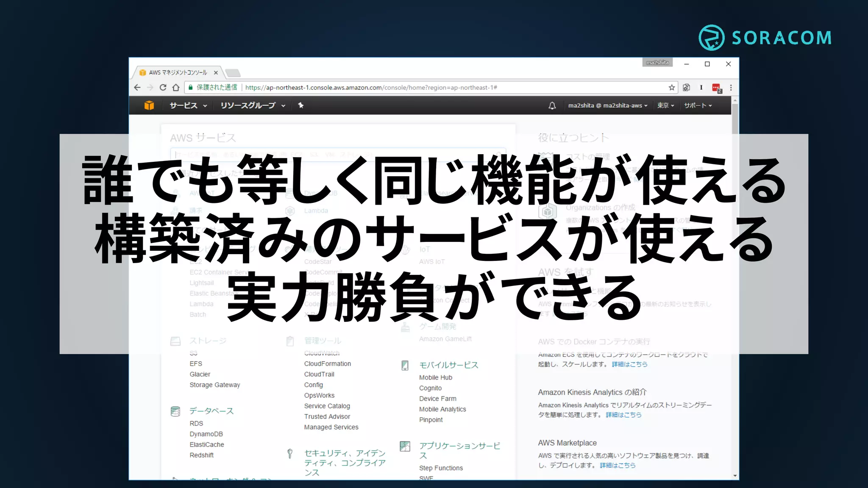Reload the page with refresh icon
This screenshot has width=868, height=488.
[163, 88]
